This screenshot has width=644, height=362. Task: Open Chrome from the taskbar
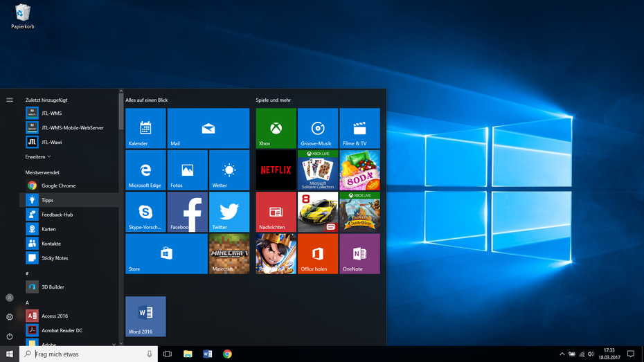[x=227, y=354]
